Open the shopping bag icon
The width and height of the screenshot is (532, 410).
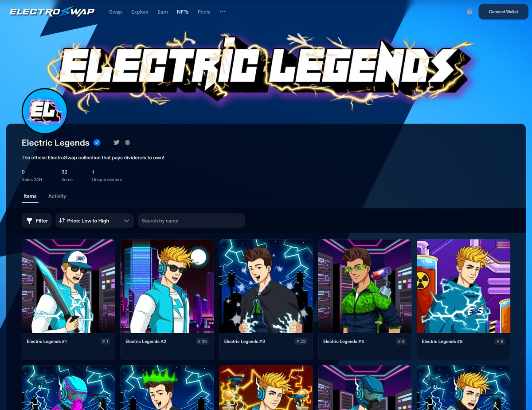click(469, 12)
